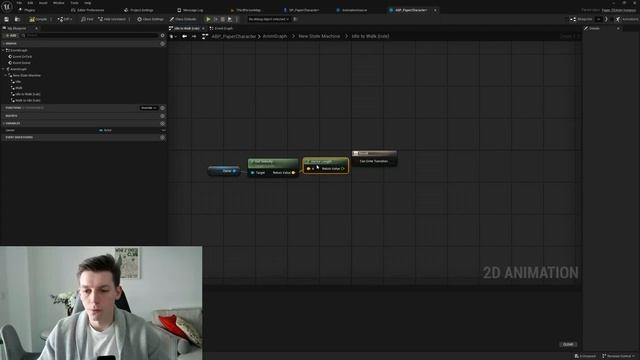Open the debug object selector dropdown
The image size is (640, 360).
269,19
